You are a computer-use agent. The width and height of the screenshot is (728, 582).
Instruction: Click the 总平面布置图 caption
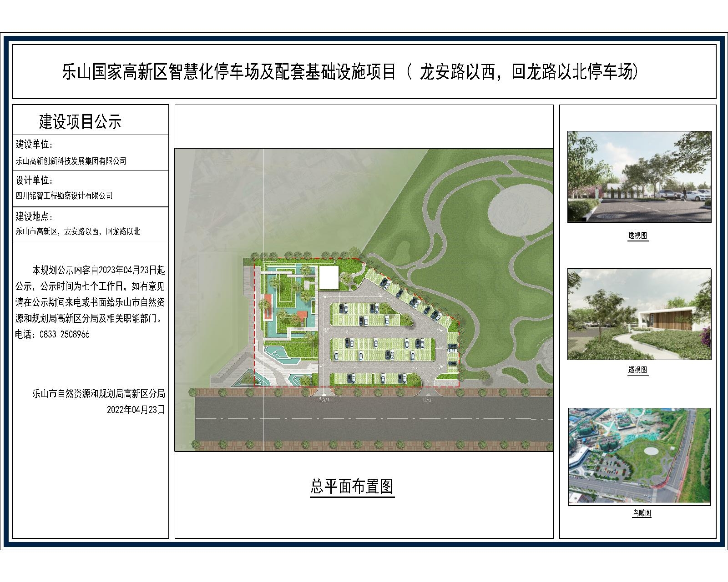pos(352,487)
